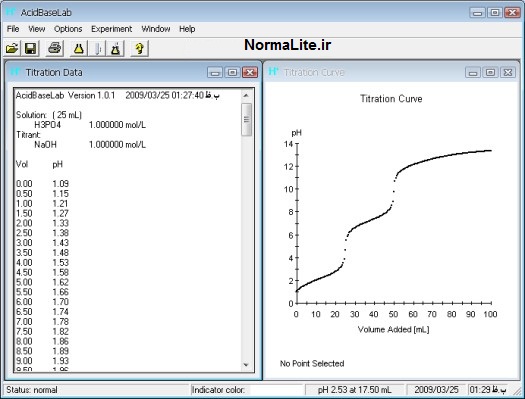The width and height of the screenshot is (525, 399).
Task: Maximize the Titration Data window
Action: tap(232, 72)
